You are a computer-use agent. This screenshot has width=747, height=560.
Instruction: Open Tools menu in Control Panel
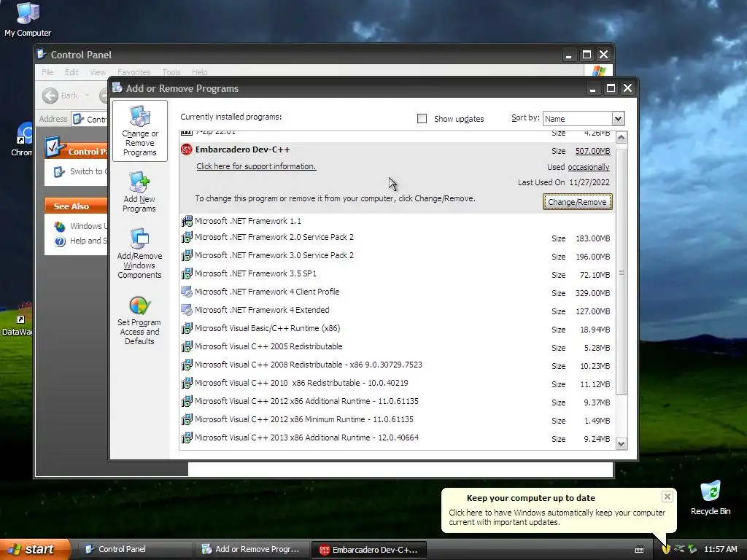171,72
